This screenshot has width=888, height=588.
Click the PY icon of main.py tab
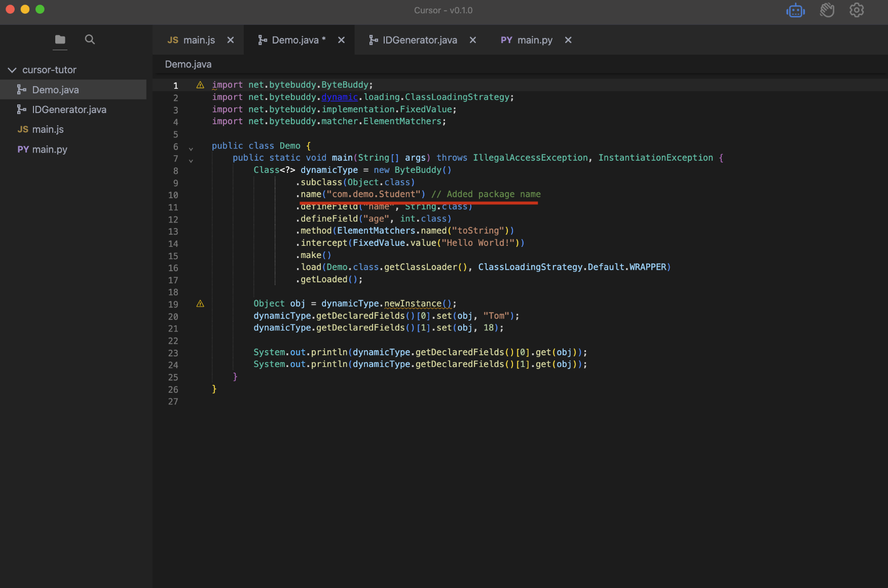point(506,40)
